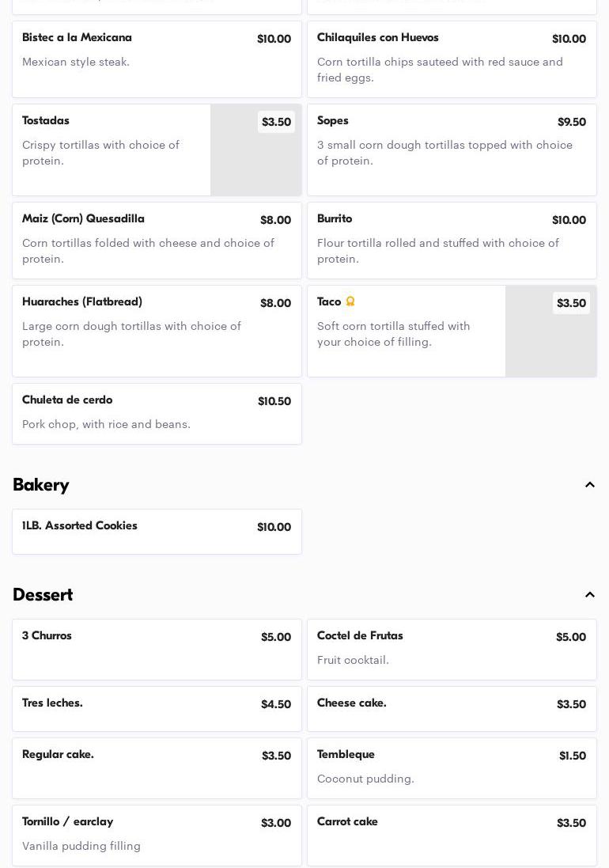Select the Burrito menu card
This screenshot has width=609, height=868.
(452, 240)
